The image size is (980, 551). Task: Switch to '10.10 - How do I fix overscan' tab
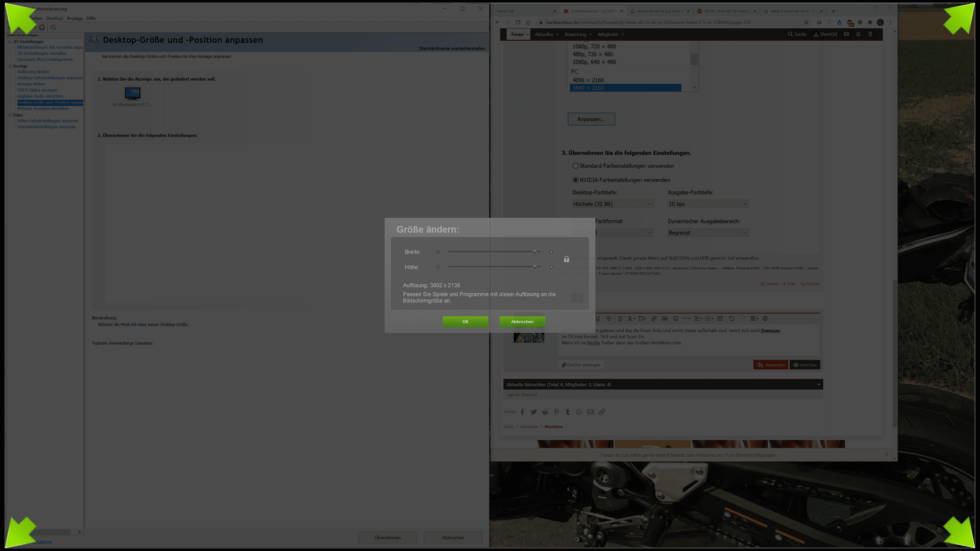727,11
